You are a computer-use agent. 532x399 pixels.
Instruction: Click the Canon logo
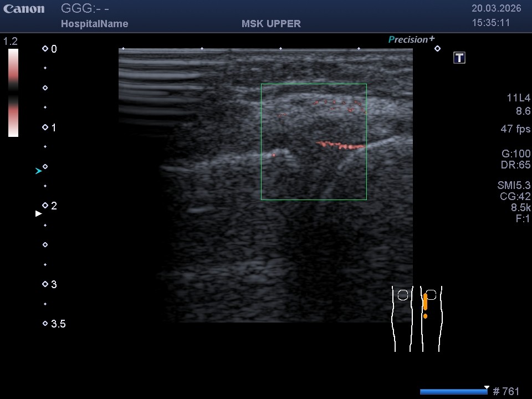[x=24, y=9]
